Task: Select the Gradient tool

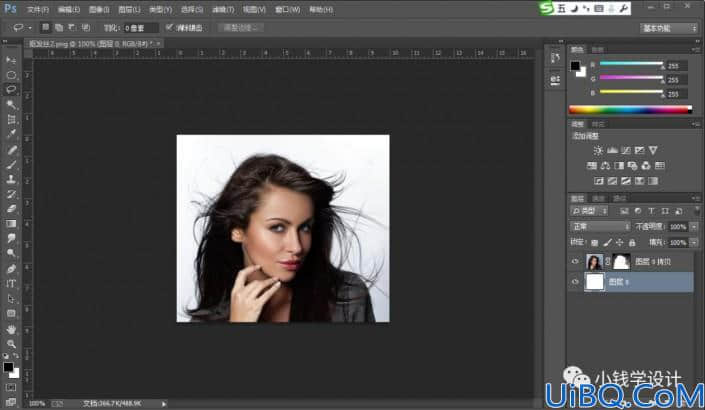Action: coord(11,223)
